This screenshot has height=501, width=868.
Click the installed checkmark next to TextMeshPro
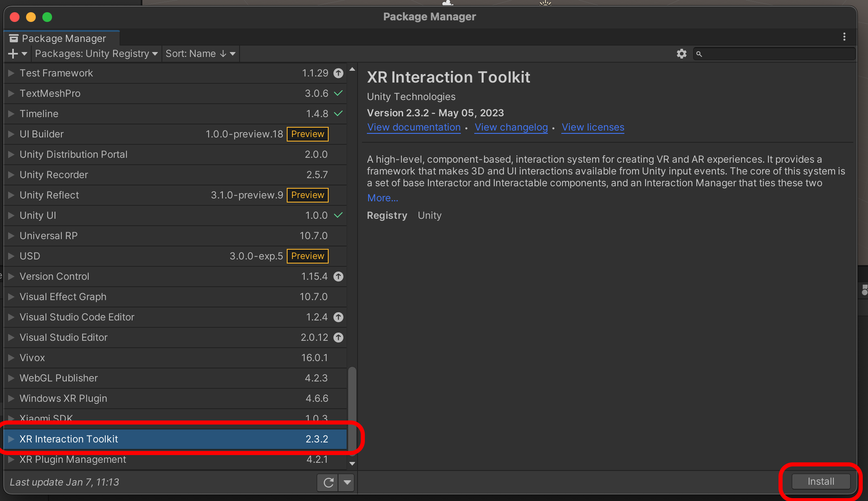point(338,93)
